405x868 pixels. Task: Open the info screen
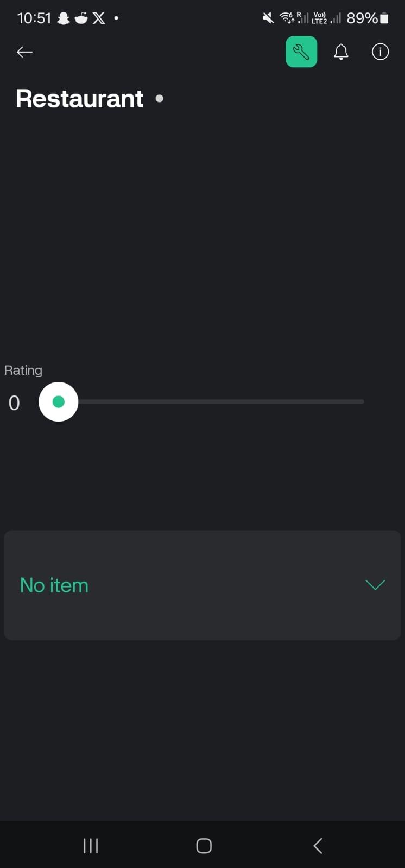[380, 52]
